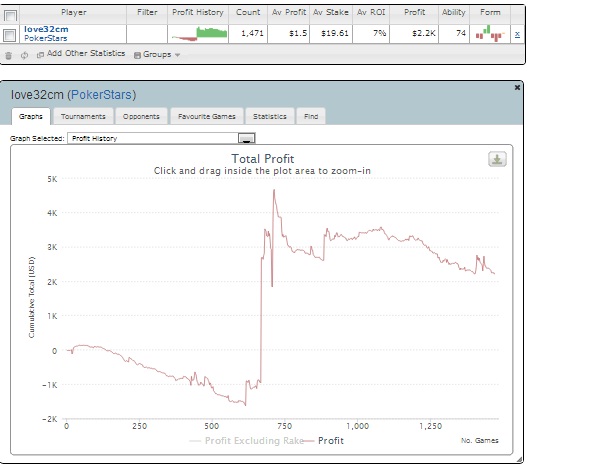Image resolution: width=614 pixels, height=469 pixels.
Task: Open the Groups dropdown
Action: click(157, 54)
